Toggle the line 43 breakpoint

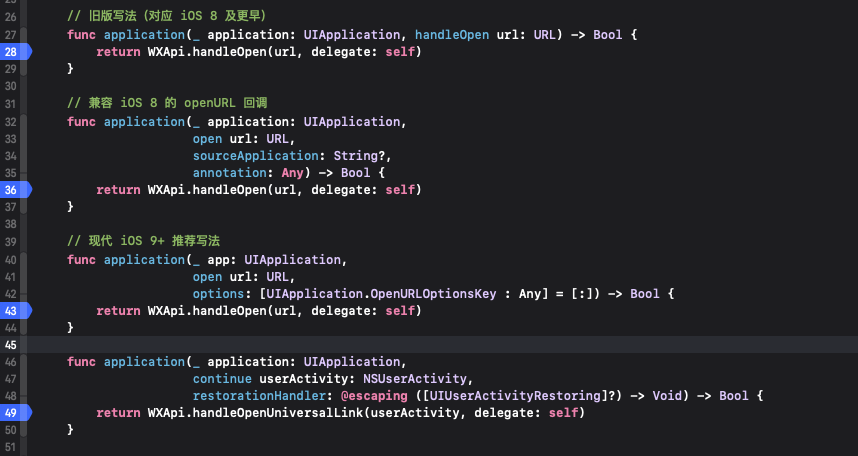coord(15,311)
